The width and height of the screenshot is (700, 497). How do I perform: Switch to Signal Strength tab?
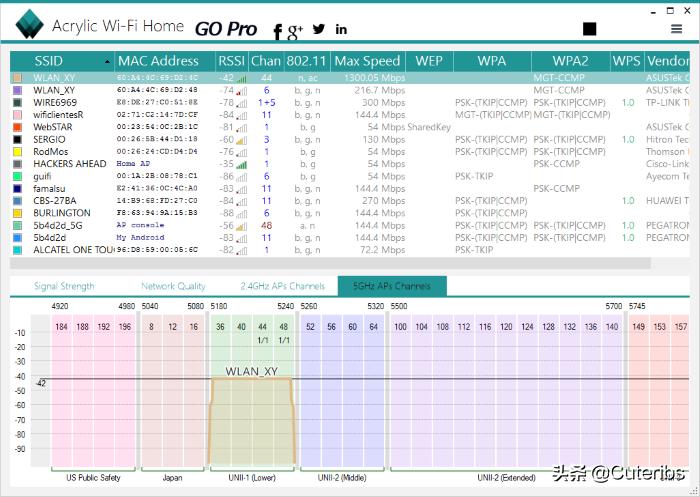64,286
